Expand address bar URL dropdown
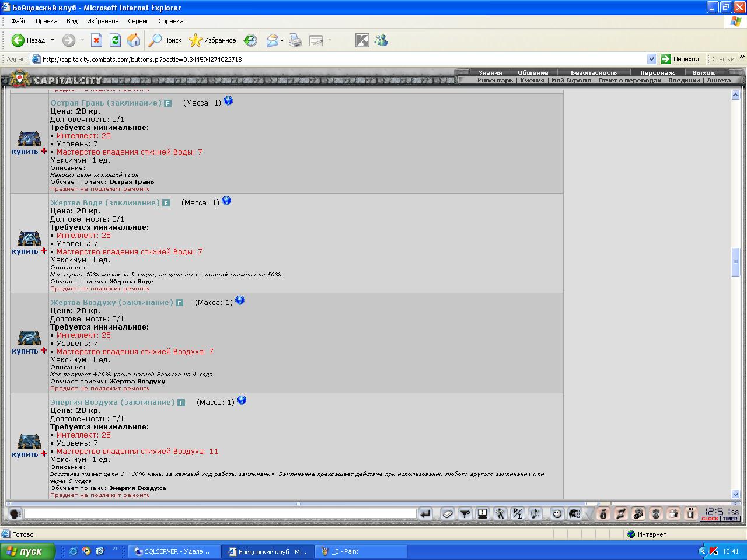Image resolution: width=747 pixels, height=560 pixels. point(652,59)
